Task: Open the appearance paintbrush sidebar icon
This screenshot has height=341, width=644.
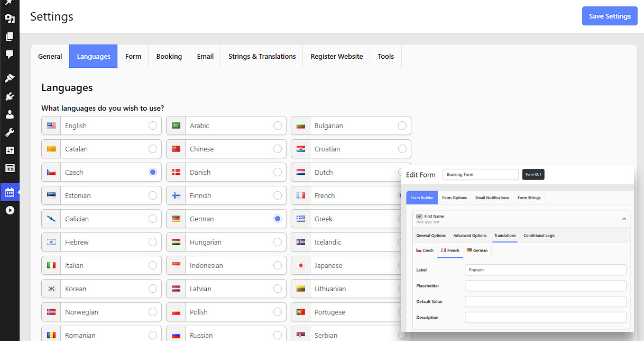Action: 10,78
